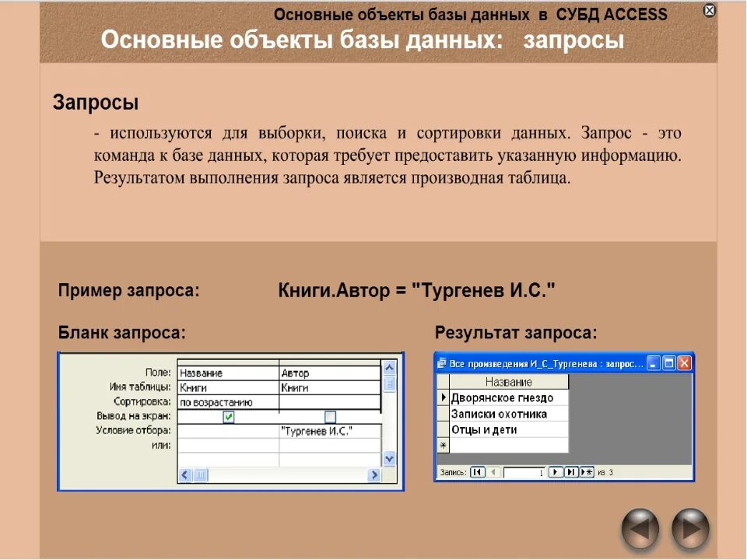Go to next slide with forward arrow
This screenshot has width=747, height=560.
click(690, 529)
